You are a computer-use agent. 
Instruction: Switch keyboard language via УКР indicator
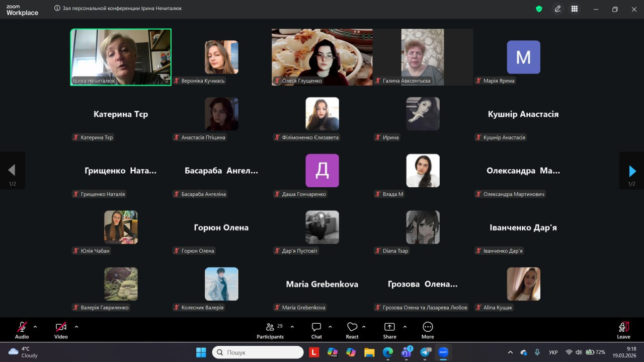[x=552, y=352]
